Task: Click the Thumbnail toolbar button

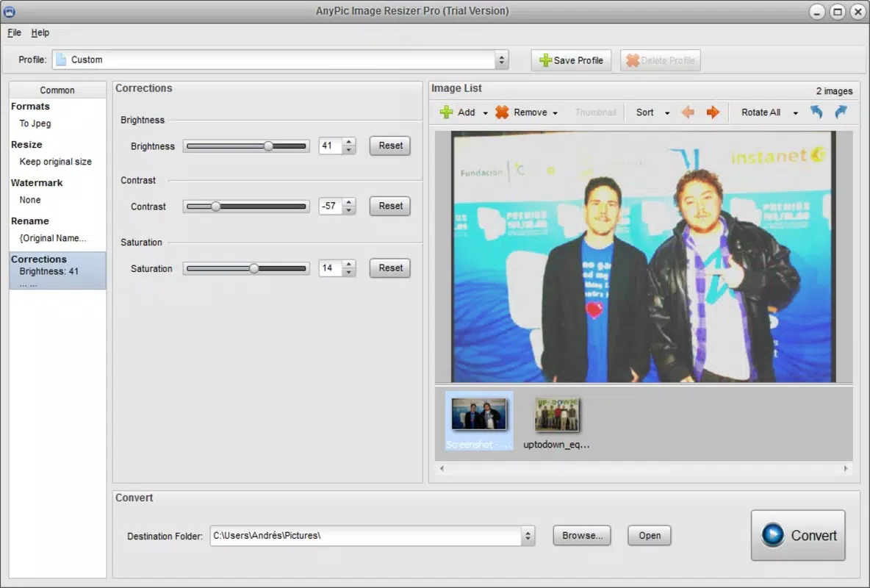Action: click(x=595, y=112)
